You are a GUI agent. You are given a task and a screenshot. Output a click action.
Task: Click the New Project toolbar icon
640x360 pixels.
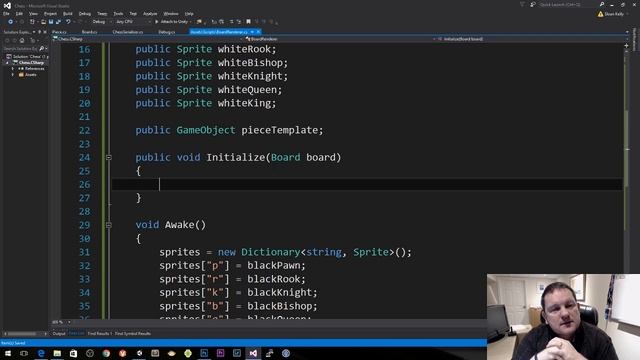tap(32, 22)
